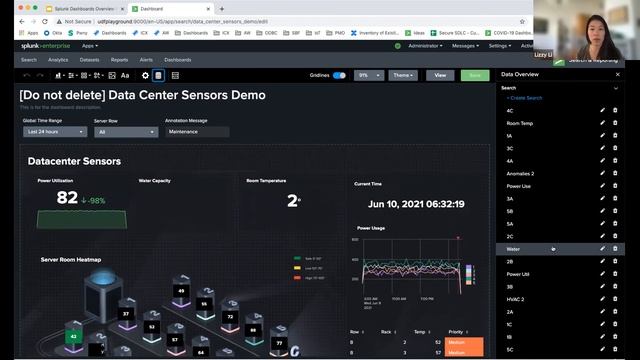Viewport: 640px width, 360px height.
Task: Edit the Power Util search
Action: [x=602, y=274]
